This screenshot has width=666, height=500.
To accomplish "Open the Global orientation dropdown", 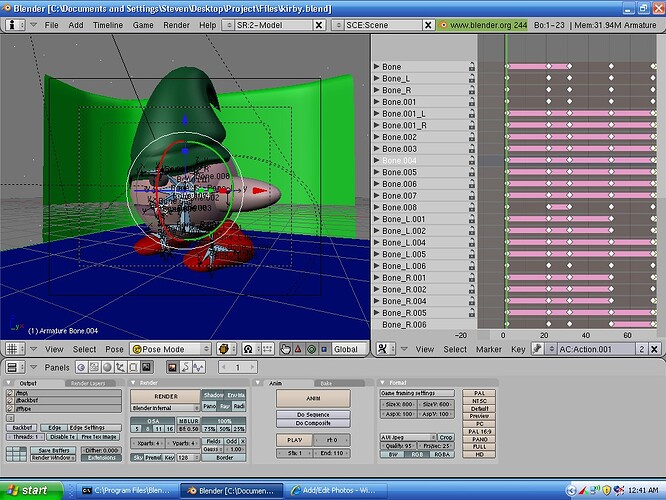I will click(349, 349).
